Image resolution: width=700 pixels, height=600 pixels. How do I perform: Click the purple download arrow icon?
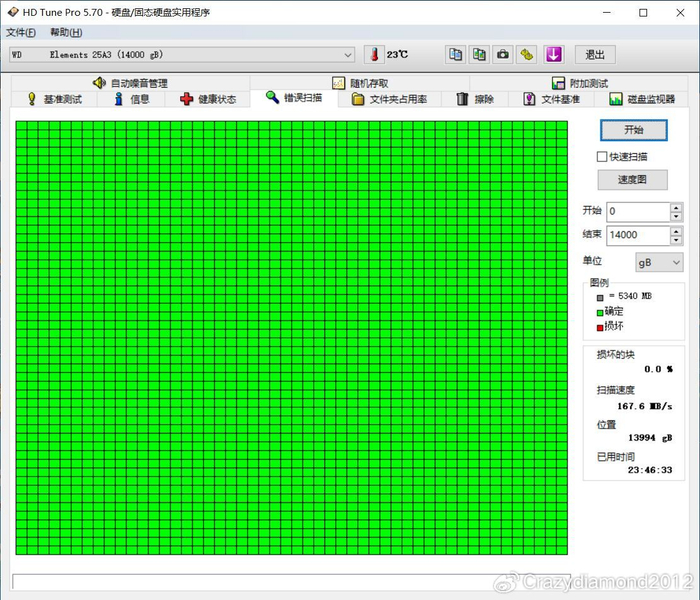coord(553,54)
